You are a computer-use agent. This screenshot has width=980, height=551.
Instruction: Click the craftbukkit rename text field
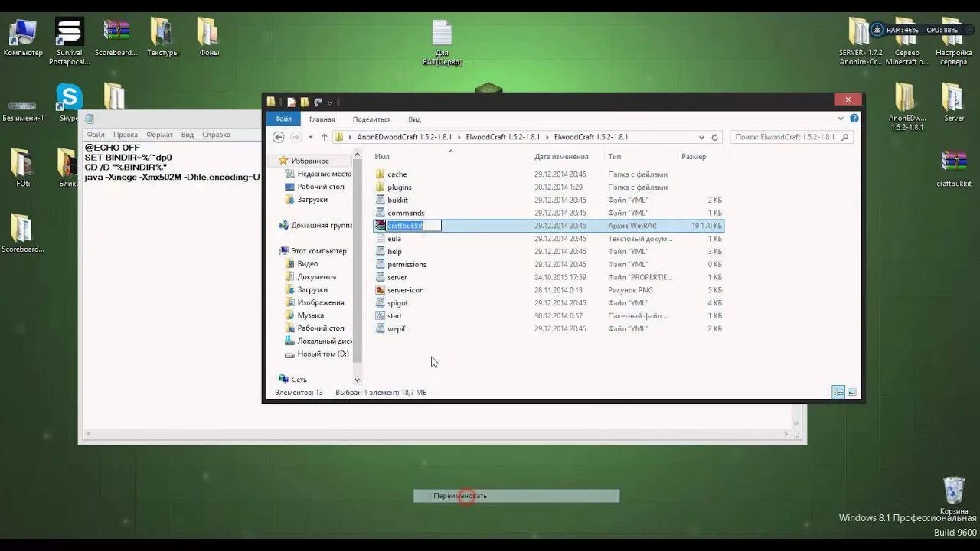click(413, 226)
